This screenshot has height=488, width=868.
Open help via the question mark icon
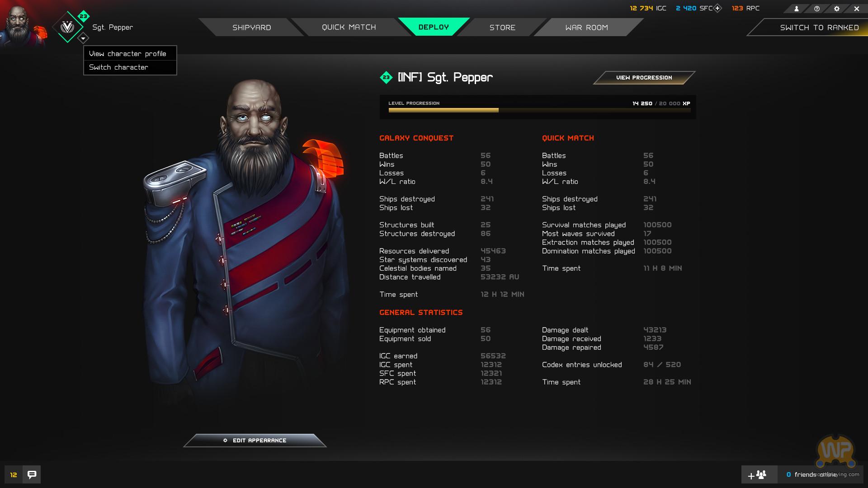tap(817, 9)
